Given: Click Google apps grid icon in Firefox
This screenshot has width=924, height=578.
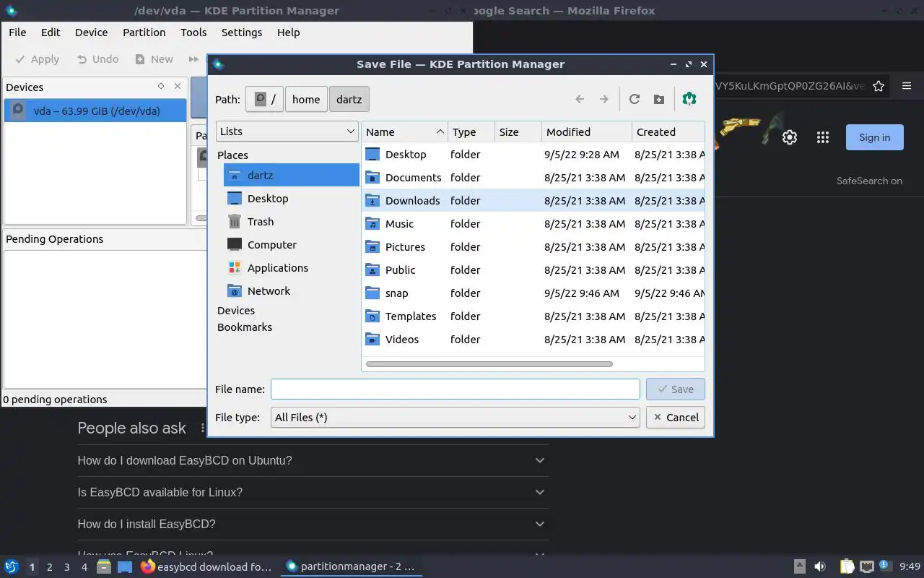Looking at the screenshot, I should pos(823,137).
